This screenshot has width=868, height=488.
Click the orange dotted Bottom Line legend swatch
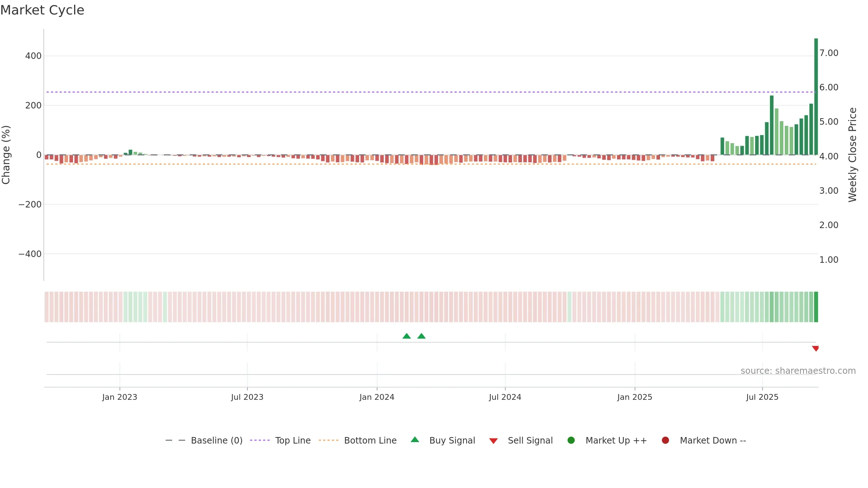(x=328, y=440)
